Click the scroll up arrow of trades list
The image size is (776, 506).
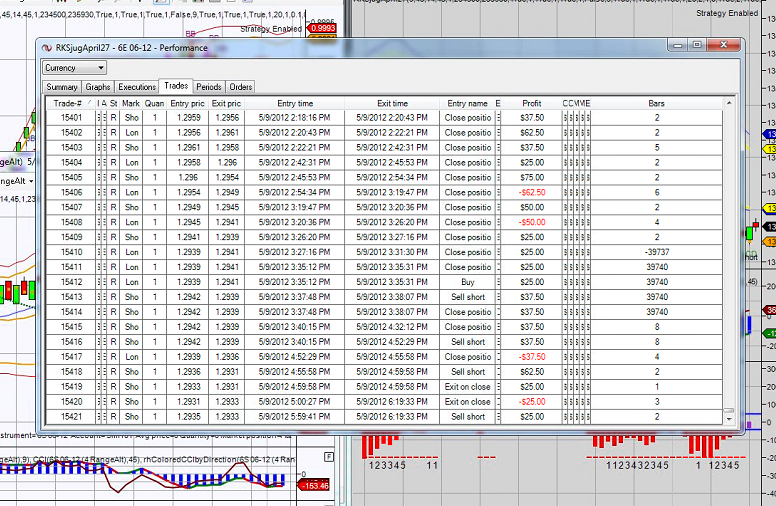click(729, 103)
